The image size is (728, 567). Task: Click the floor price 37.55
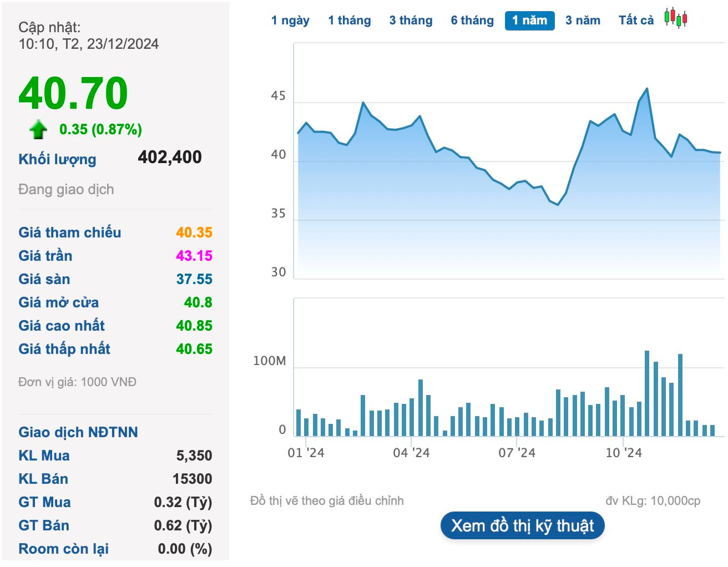[x=194, y=279]
